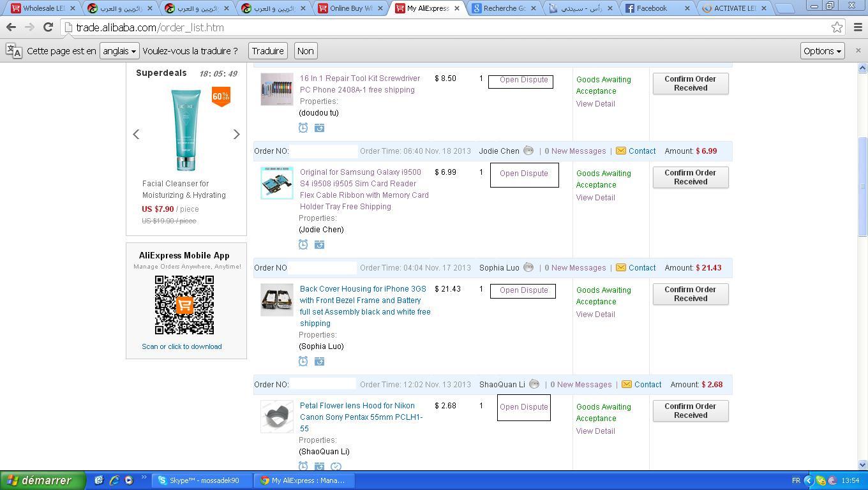The width and height of the screenshot is (868, 490).
Task: Contact seller ShaoQuan Li
Action: tap(648, 385)
